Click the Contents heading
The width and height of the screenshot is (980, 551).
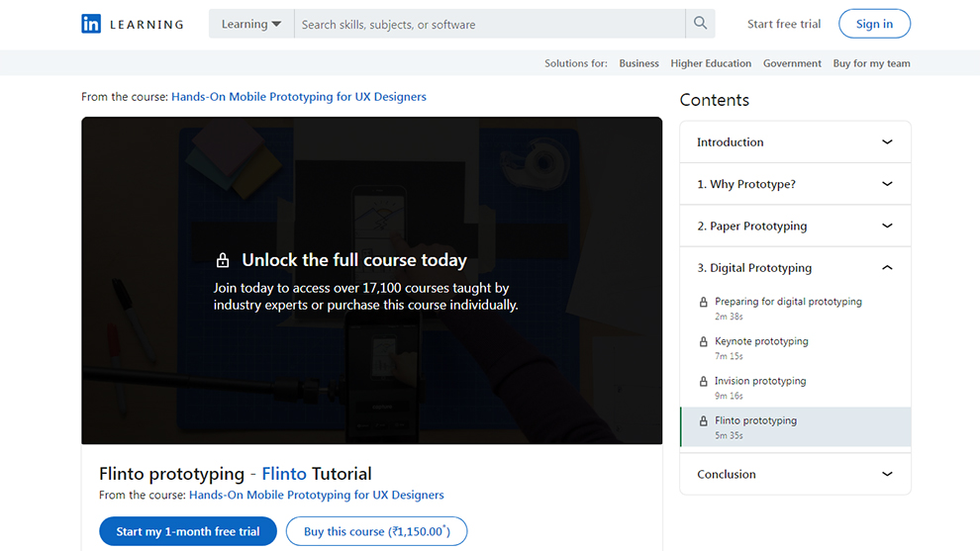715,100
